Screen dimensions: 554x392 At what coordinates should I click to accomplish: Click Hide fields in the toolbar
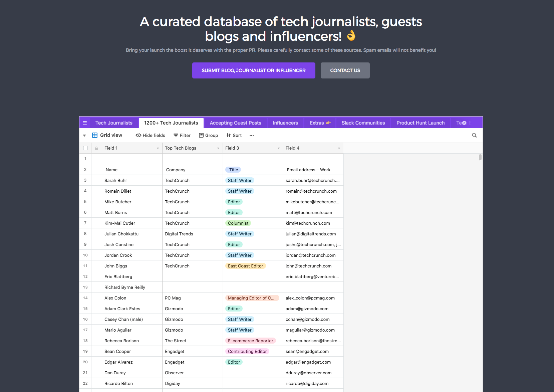tap(151, 135)
